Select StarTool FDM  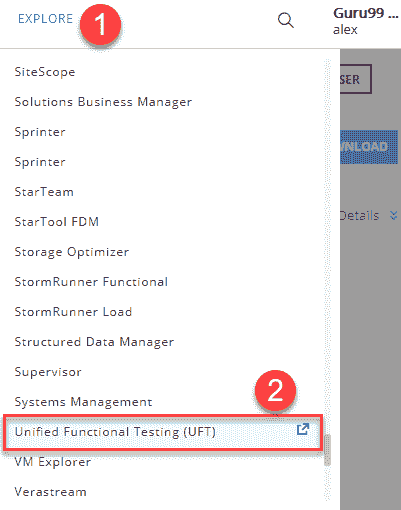pos(57,222)
